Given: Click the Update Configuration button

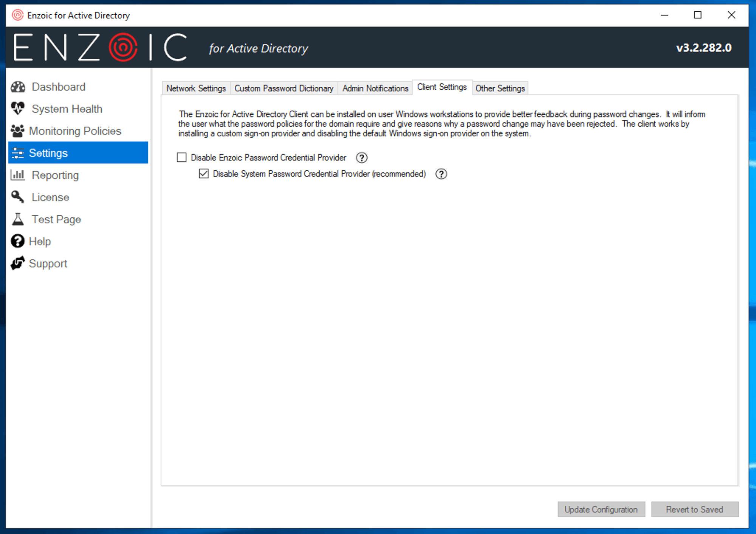Looking at the screenshot, I should pyautogui.click(x=601, y=509).
